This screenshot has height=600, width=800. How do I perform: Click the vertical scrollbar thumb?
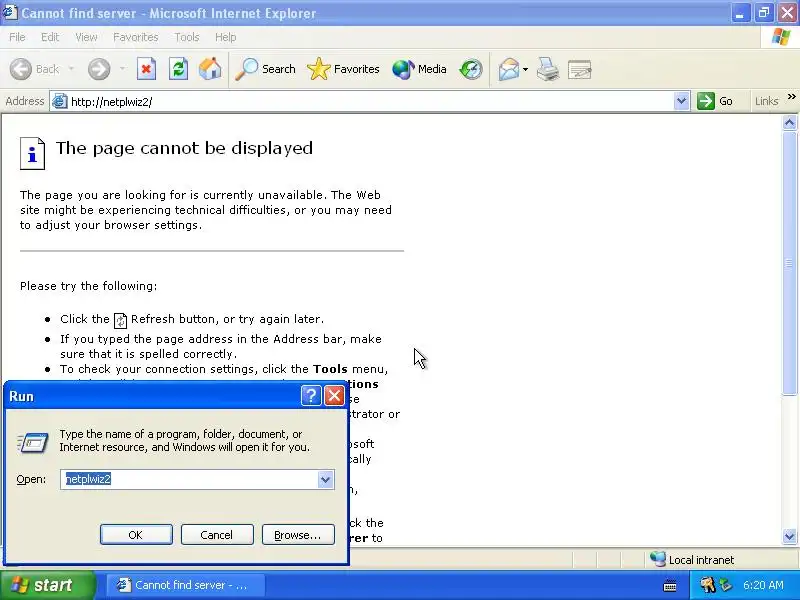click(789, 263)
